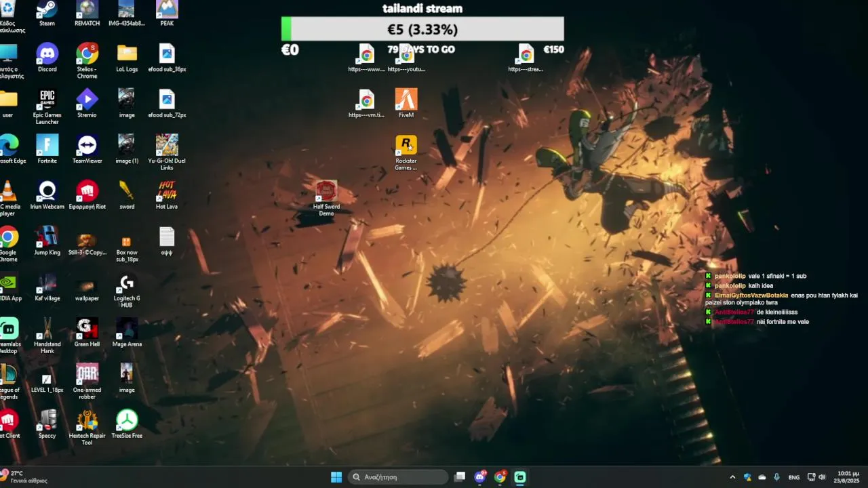868x488 pixels.
Task: Click the tailandi stream donation progress bar
Action: 422,29
